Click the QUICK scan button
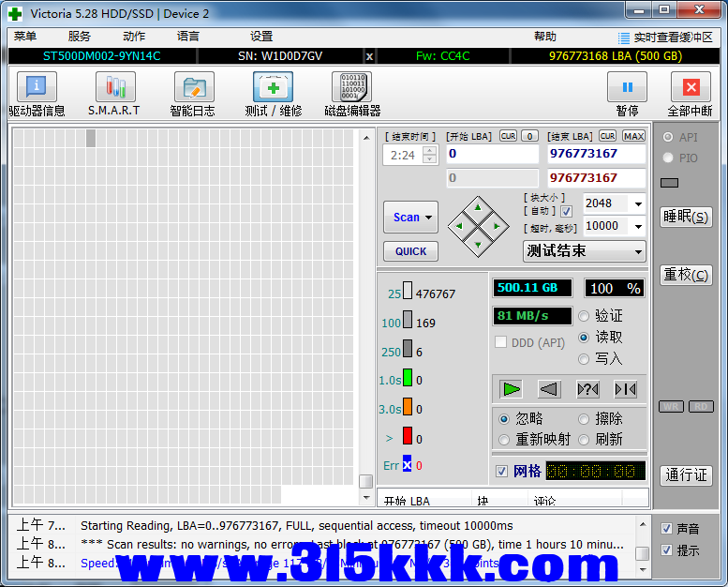Image resolution: width=728 pixels, height=587 pixels. click(411, 251)
